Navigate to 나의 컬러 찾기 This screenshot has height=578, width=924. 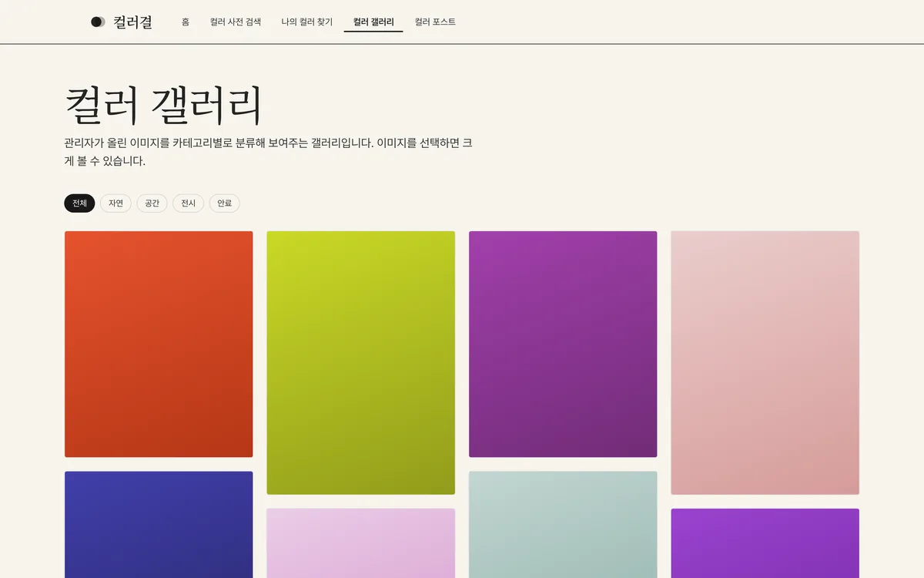click(307, 22)
